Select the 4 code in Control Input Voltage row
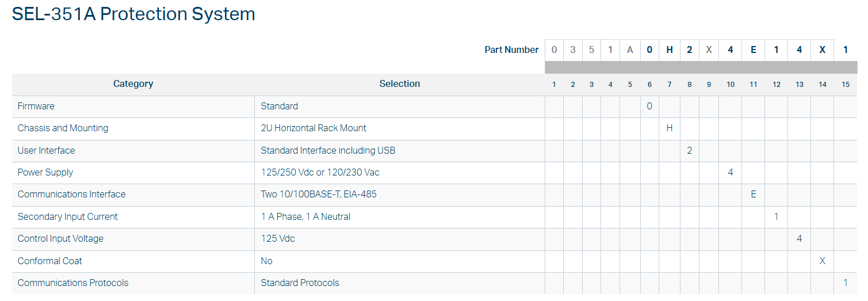Viewport: 868px width, 301px height. (800, 239)
